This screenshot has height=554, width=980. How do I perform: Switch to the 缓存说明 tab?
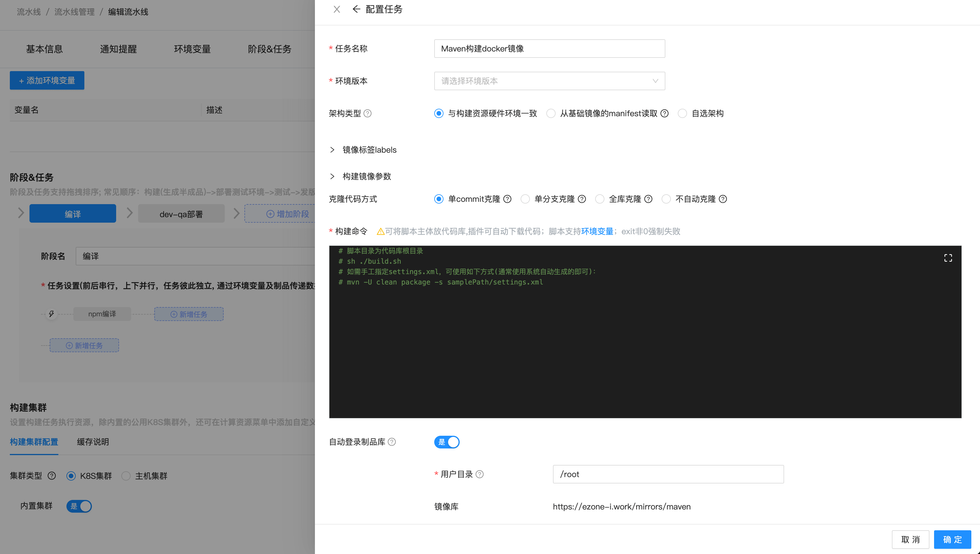coord(93,442)
